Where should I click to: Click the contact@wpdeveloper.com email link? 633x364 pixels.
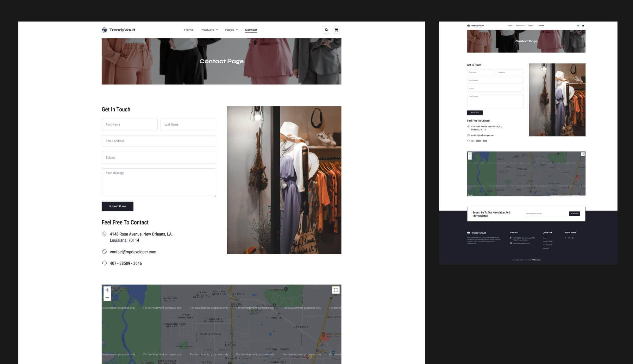(133, 252)
